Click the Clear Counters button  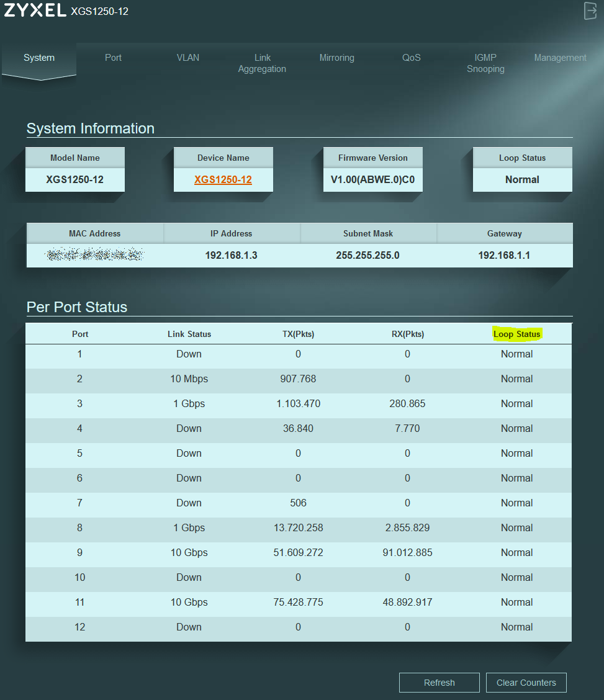pyautogui.click(x=526, y=683)
